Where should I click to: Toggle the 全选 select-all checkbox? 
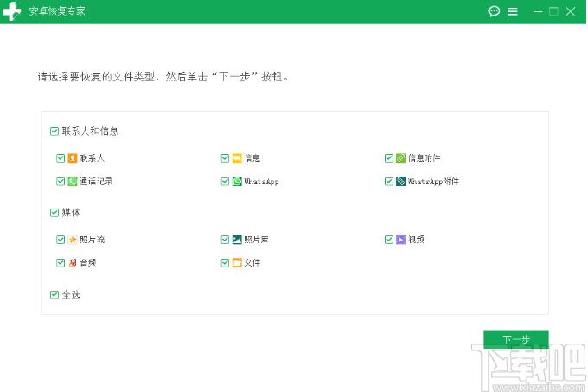(54, 294)
